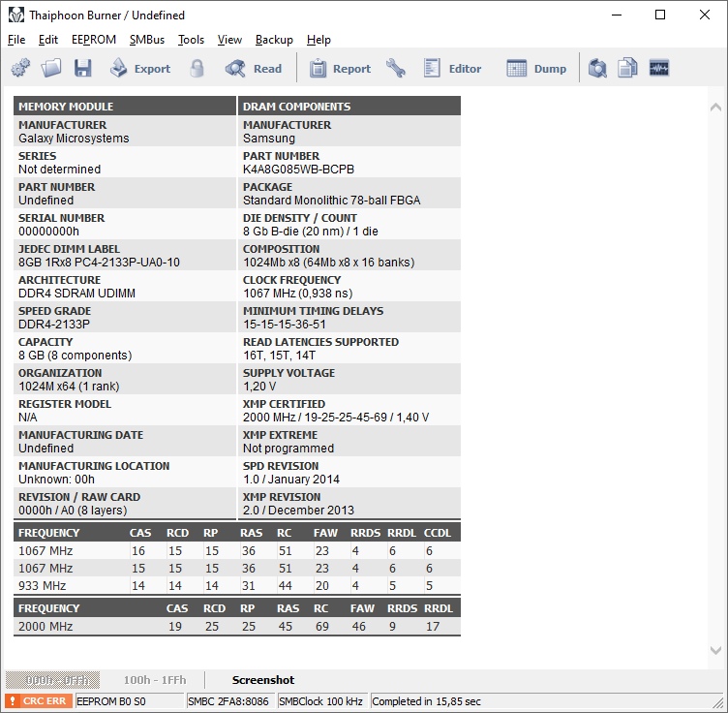728x713 pixels.
Task: Click XMP certified 2000 MHz profile value
Action: [336, 418]
